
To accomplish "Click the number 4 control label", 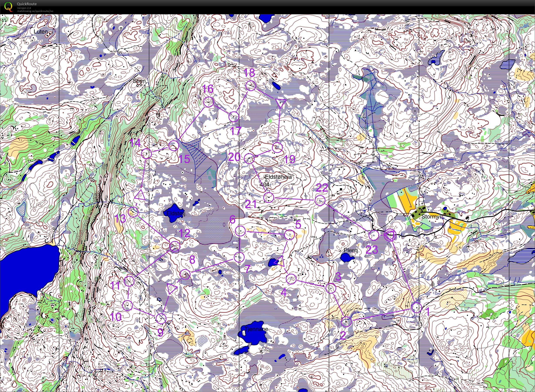I will coord(284,292).
